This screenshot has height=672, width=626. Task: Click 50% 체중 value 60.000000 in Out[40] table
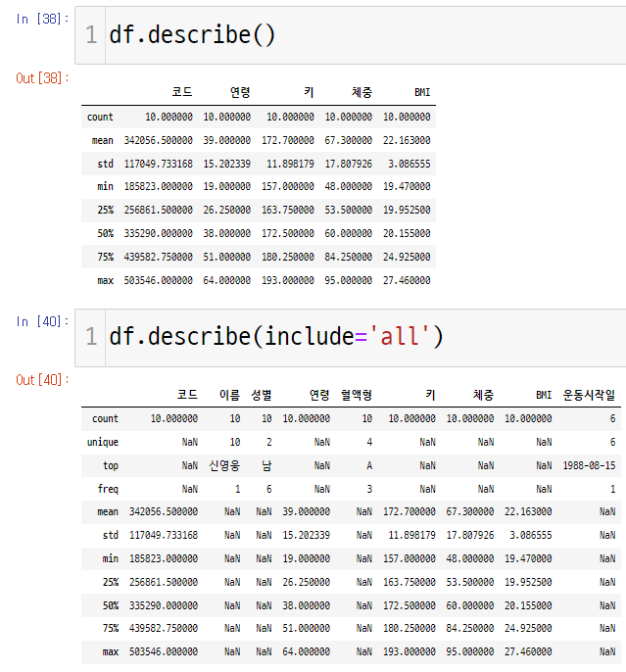point(469,606)
